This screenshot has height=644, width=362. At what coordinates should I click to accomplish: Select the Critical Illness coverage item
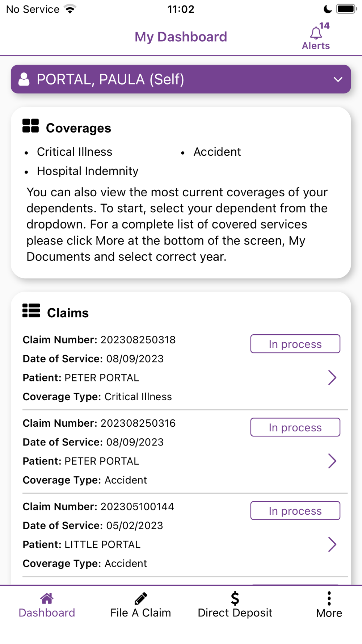[x=75, y=152]
